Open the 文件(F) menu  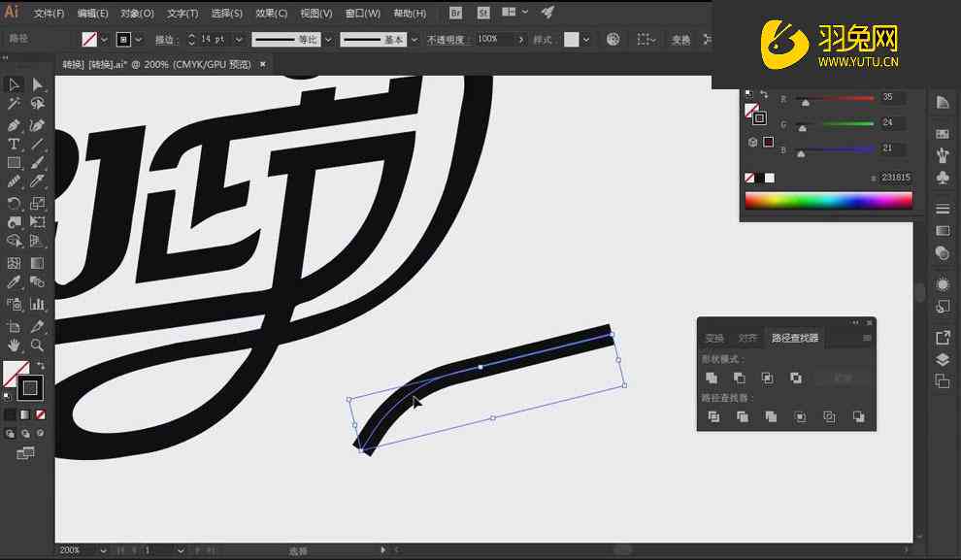[50, 13]
